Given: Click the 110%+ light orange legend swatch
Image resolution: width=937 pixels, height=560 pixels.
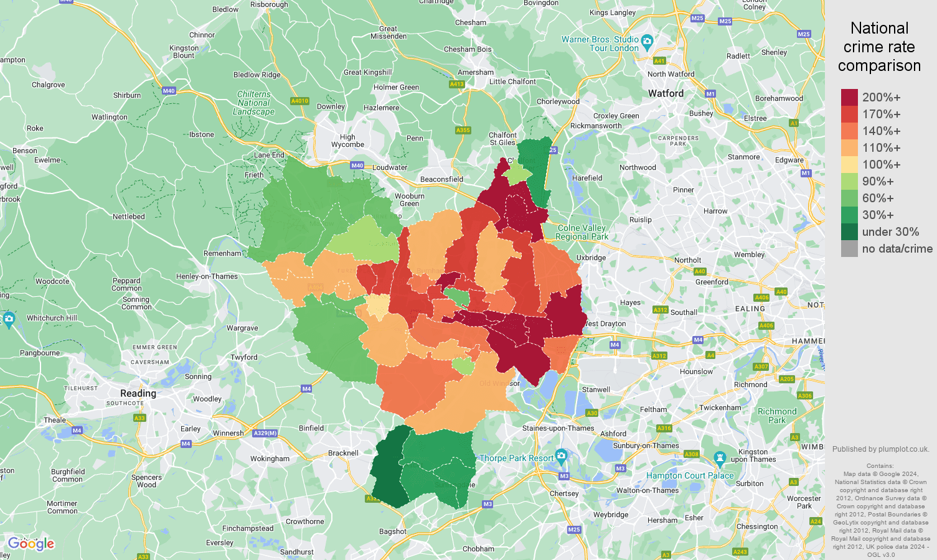Looking at the screenshot, I should pos(849,147).
